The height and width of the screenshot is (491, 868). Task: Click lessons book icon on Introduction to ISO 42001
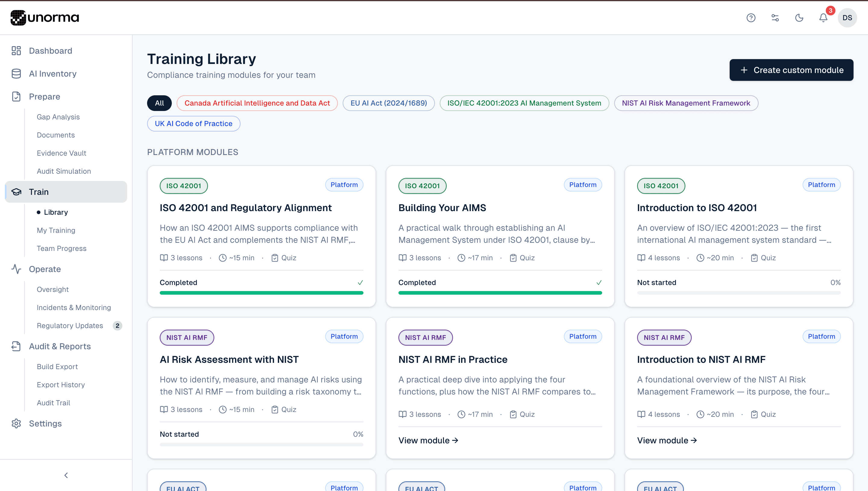(x=641, y=258)
